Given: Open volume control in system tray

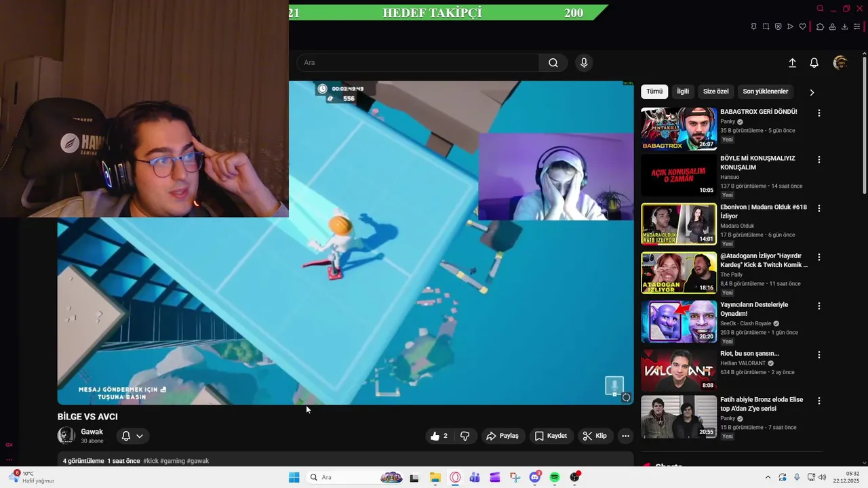Looking at the screenshot, I should point(823,478).
